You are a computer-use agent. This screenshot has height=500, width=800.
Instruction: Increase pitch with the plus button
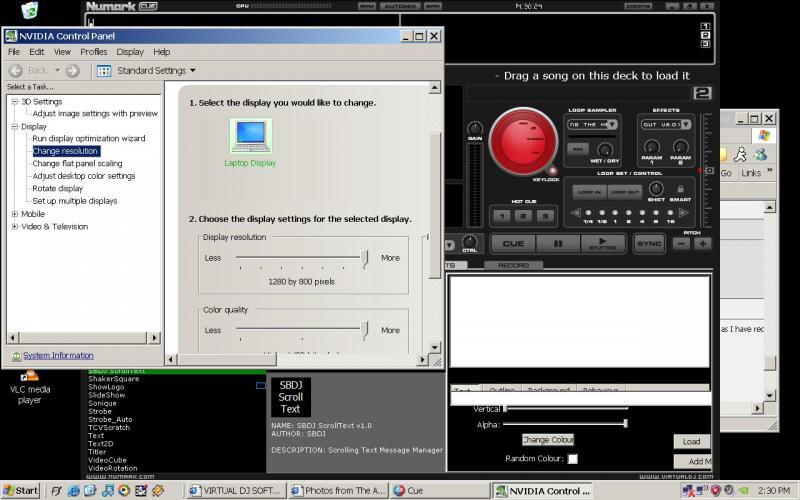703,244
